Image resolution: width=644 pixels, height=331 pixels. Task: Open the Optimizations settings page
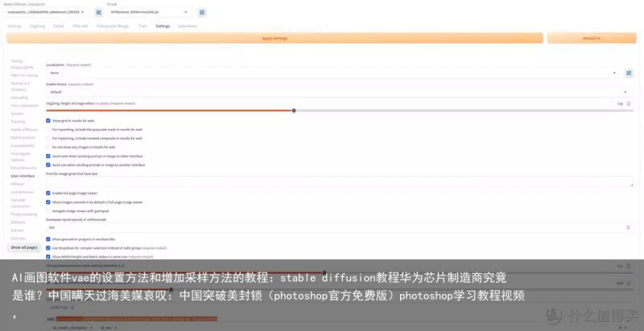click(23, 138)
